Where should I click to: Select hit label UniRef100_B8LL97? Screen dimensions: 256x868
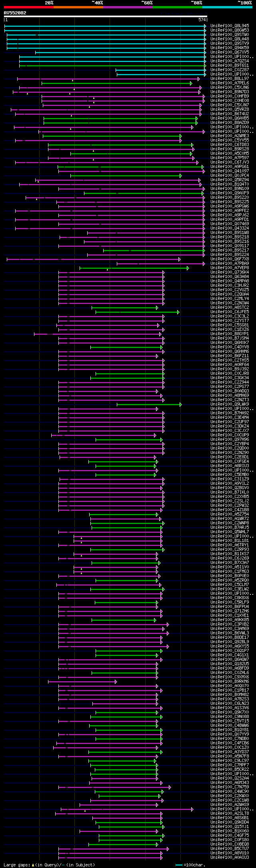[x=230, y=78]
